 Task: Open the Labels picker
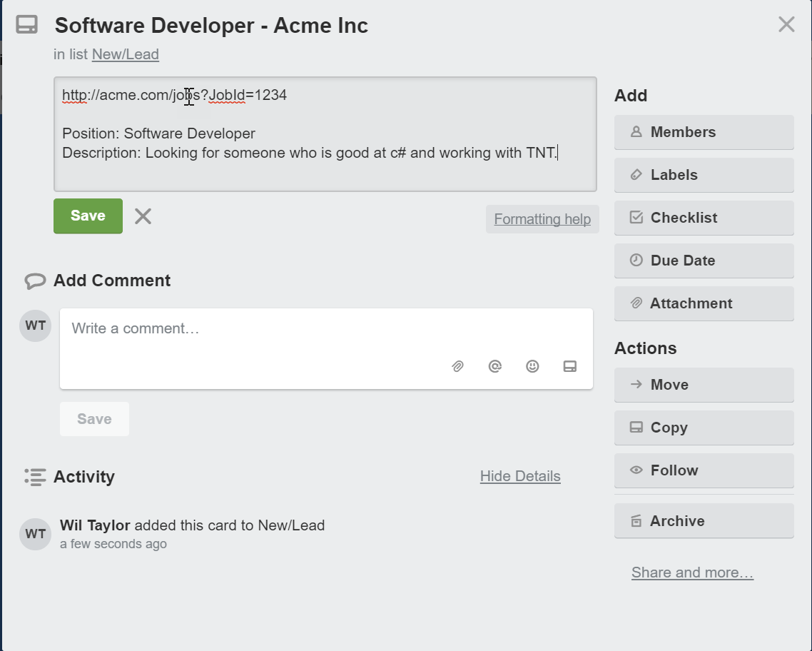click(704, 175)
